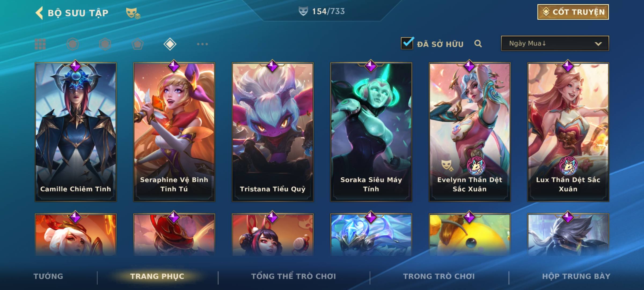The width and height of the screenshot is (644, 290).
Task: Select the Soraka Siêu Máy Tính skin
Action: (x=371, y=132)
